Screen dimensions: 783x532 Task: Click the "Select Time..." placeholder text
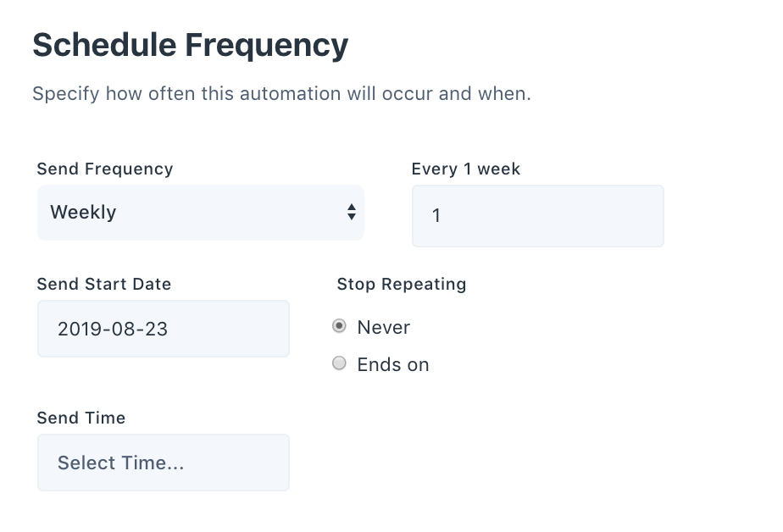click(x=120, y=463)
